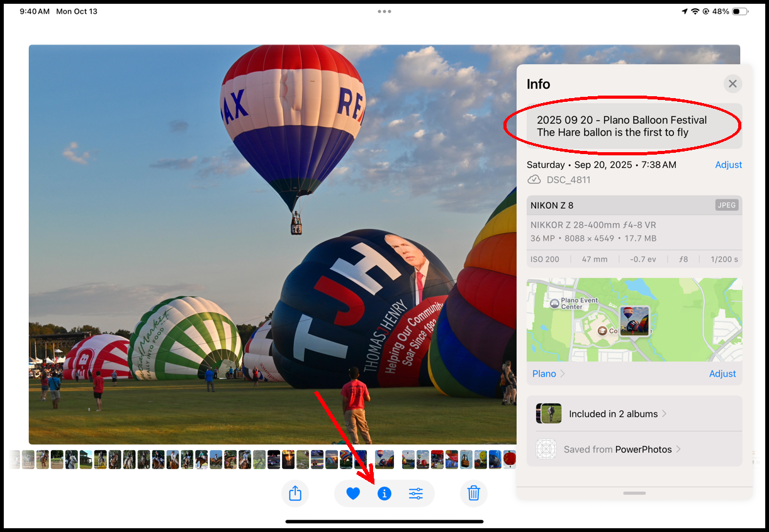The height and width of the screenshot is (532, 769).
Task: Open the Plano location link
Action: (544, 374)
